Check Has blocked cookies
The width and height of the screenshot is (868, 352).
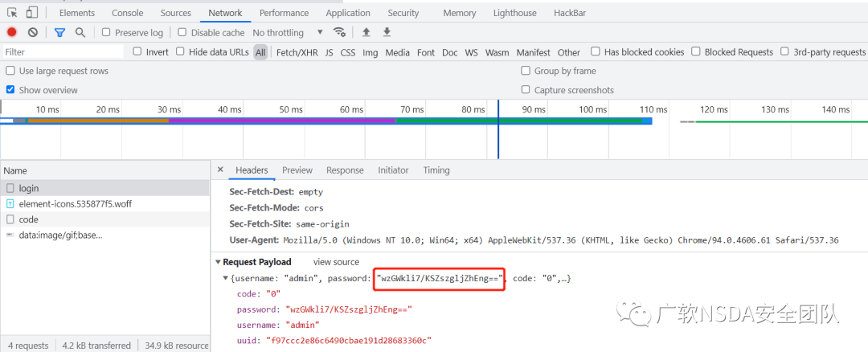point(595,51)
